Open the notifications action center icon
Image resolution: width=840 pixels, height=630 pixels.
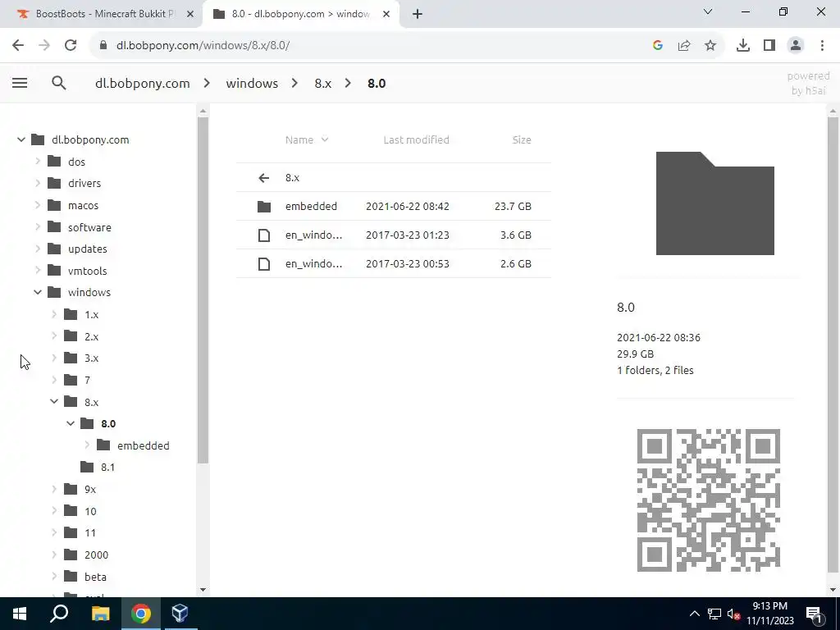814,614
